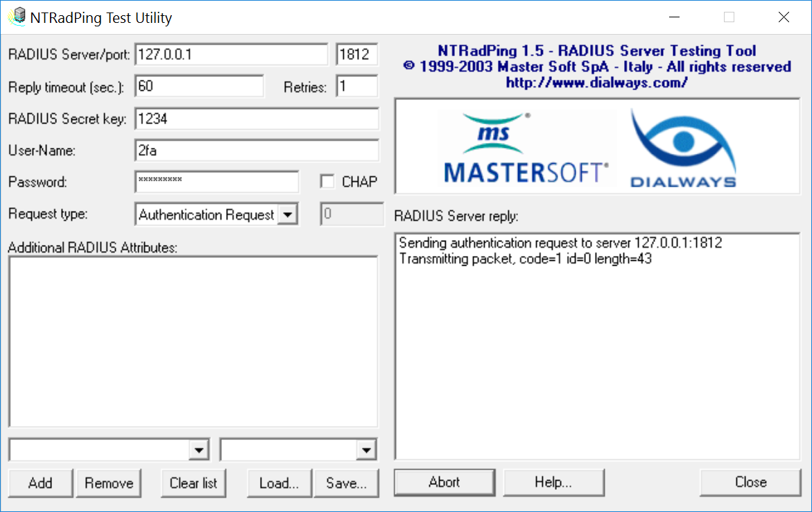Click the disabled request id field showing 0
The height and width of the screenshot is (512, 812).
pyautogui.click(x=352, y=214)
